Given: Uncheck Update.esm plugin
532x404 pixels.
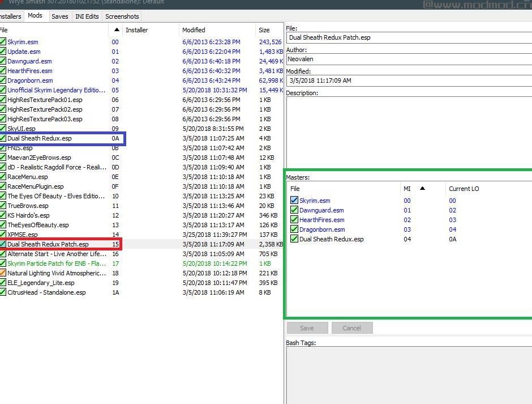Looking at the screenshot, I should click(3, 52).
